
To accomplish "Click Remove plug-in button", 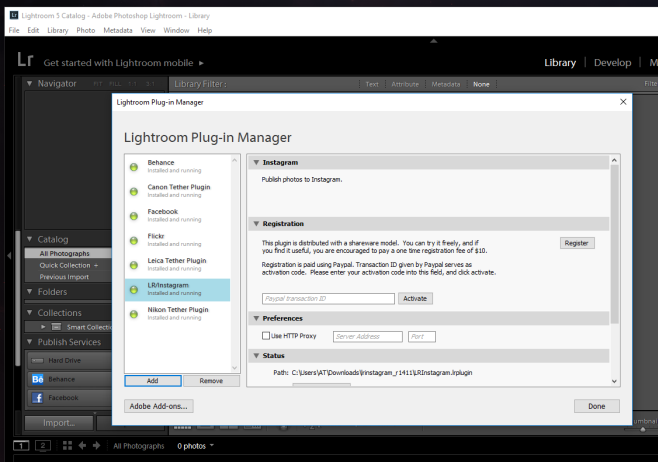I will pyautogui.click(x=211, y=381).
